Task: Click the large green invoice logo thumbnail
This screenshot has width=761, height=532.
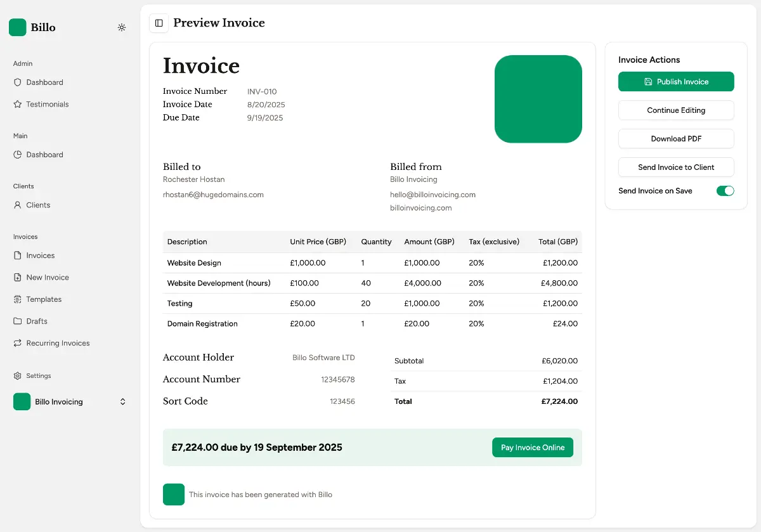Action: (538, 99)
